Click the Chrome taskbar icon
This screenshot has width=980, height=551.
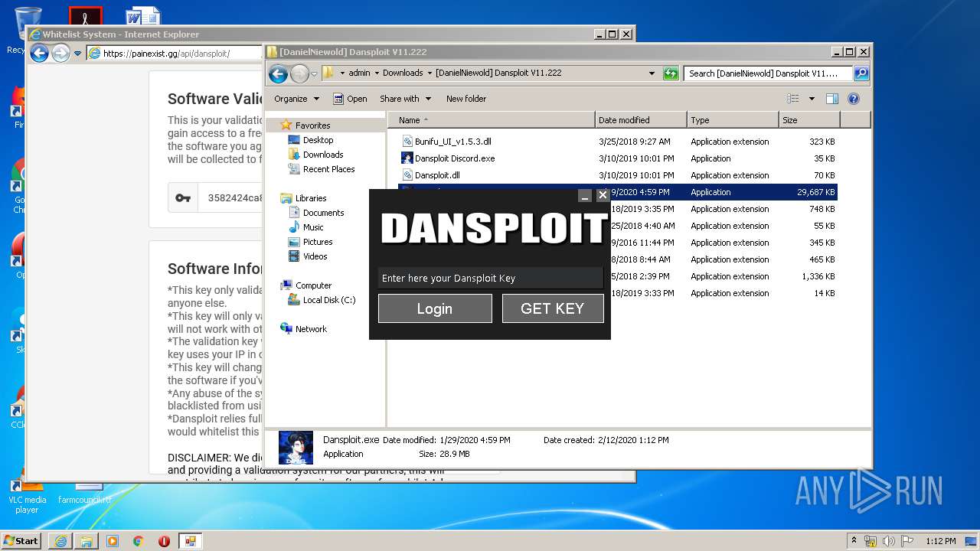point(139,541)
